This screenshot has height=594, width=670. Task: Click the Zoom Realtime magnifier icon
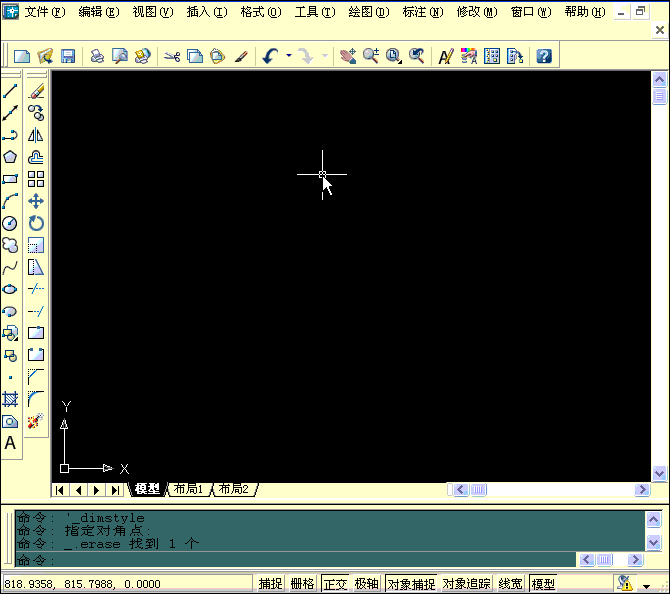[371, 56]
